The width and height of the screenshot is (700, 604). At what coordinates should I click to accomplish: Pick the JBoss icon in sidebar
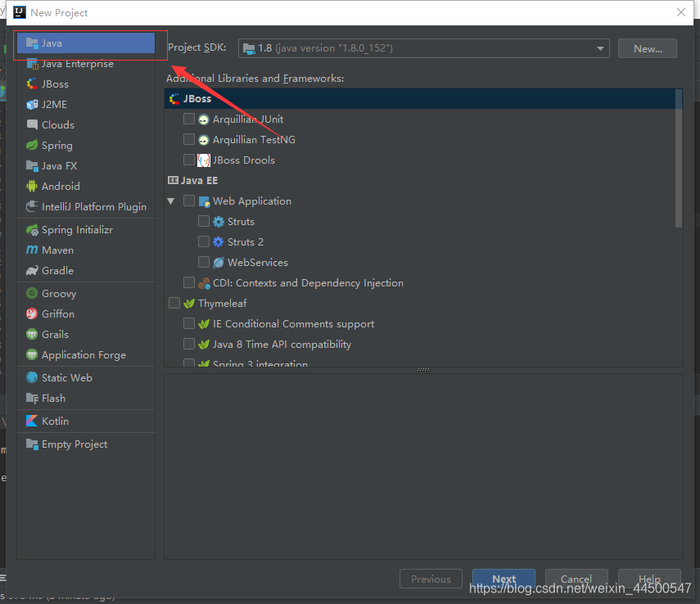pyautogui.click(x=32, y=84)
